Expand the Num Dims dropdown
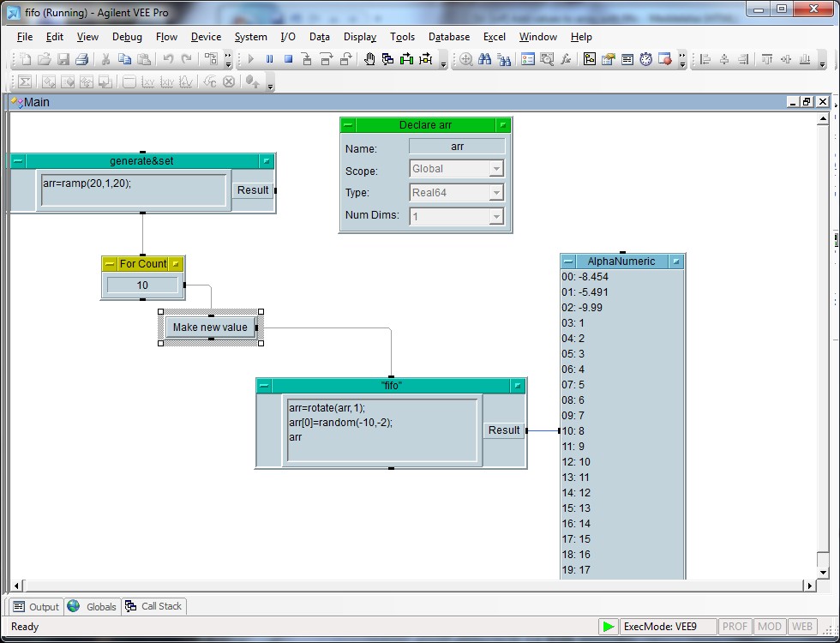 pos(495,217)
